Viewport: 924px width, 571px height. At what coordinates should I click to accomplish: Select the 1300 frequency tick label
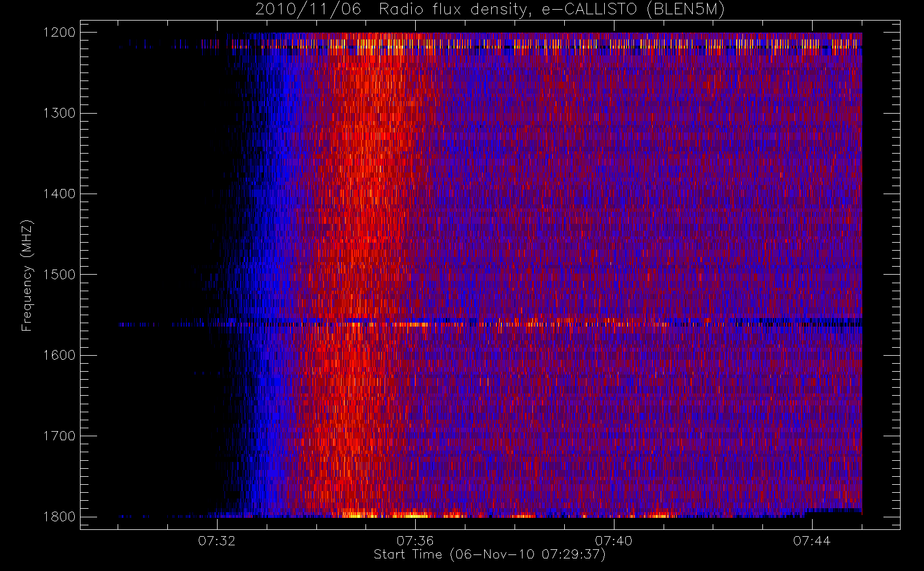(59, 113)
